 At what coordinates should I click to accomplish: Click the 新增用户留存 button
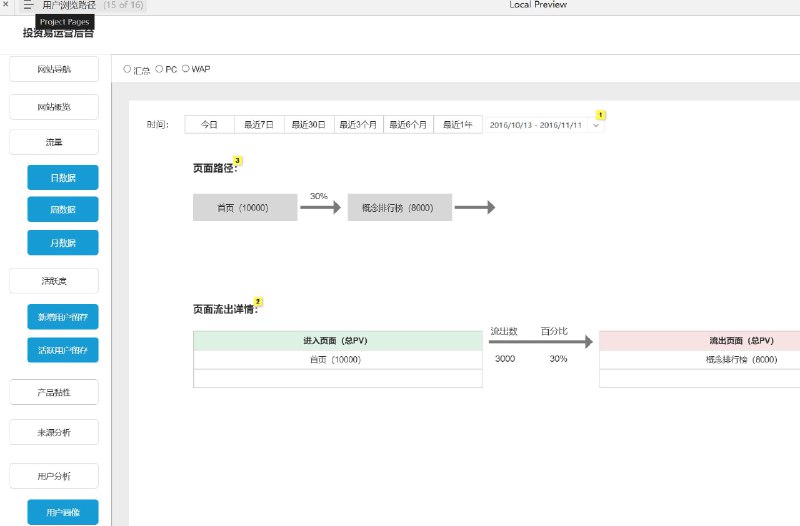tap(63, 317)
